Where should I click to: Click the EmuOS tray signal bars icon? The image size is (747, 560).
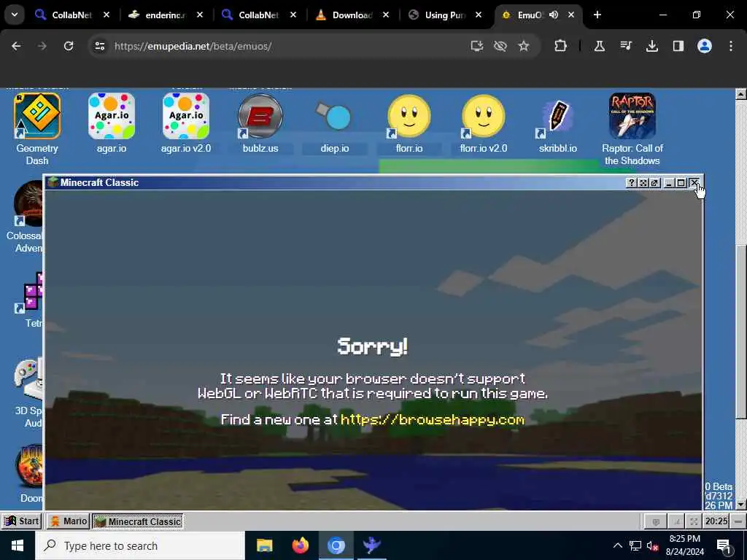[676, 522]
